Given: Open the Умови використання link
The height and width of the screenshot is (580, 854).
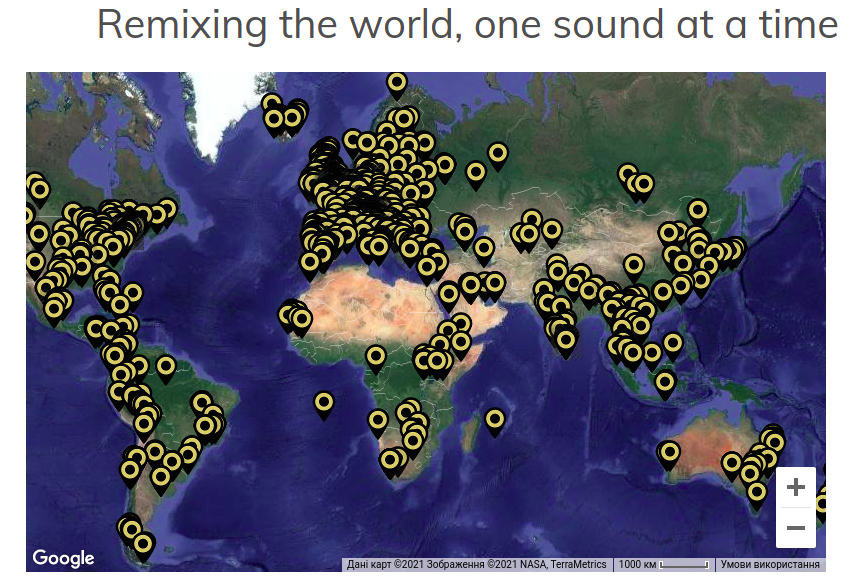Looking at the screenshot, I should 770,565.
